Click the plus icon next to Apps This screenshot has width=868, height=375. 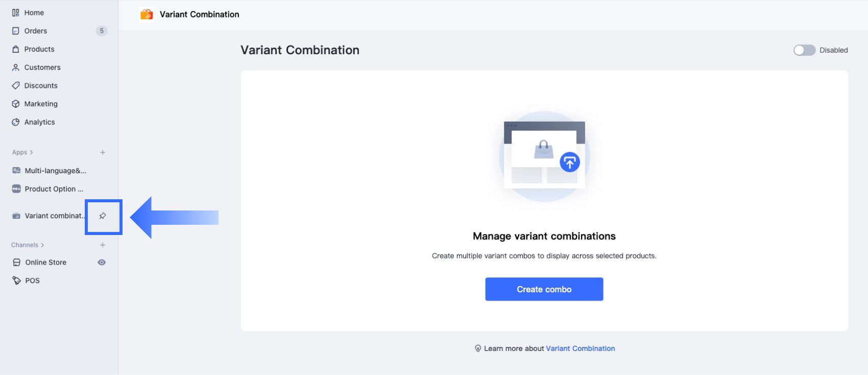click(103, 152)
